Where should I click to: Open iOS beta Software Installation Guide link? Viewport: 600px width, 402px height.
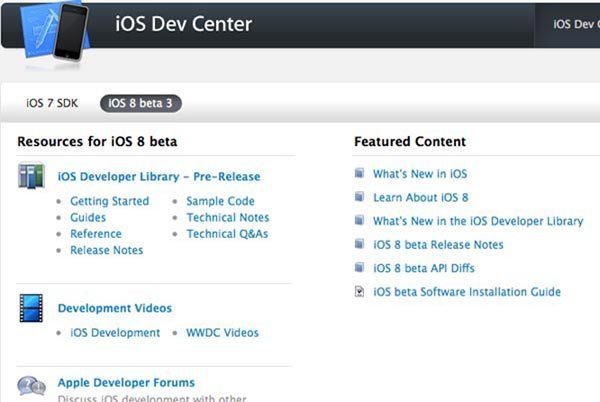pyautogui.click(x=467, y=291)
